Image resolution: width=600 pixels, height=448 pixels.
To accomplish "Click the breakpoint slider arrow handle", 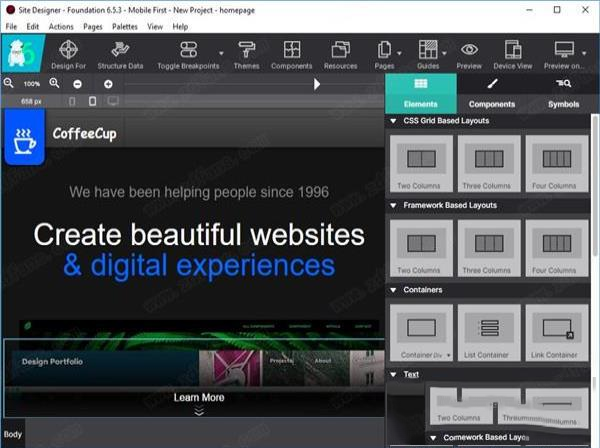I will tap(316, 84).
